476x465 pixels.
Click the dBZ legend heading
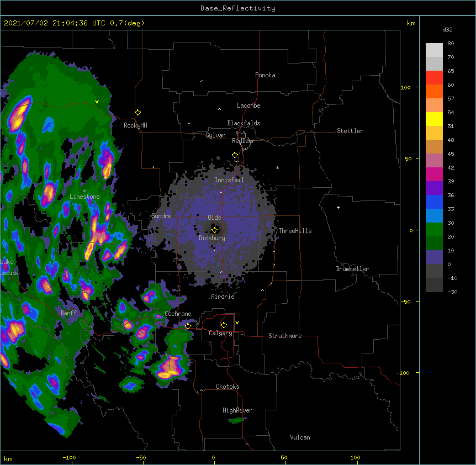[x=447, y=29]
